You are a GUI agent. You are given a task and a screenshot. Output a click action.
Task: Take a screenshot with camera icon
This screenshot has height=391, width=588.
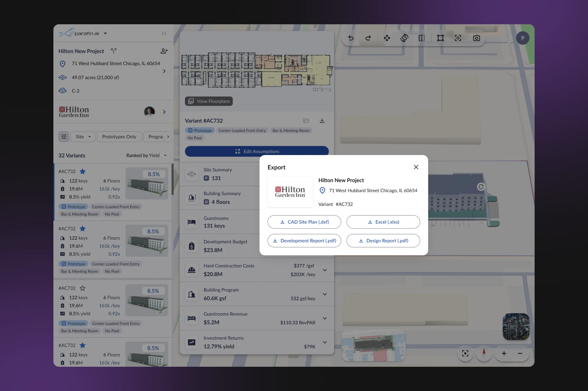(x=476, y=38)
